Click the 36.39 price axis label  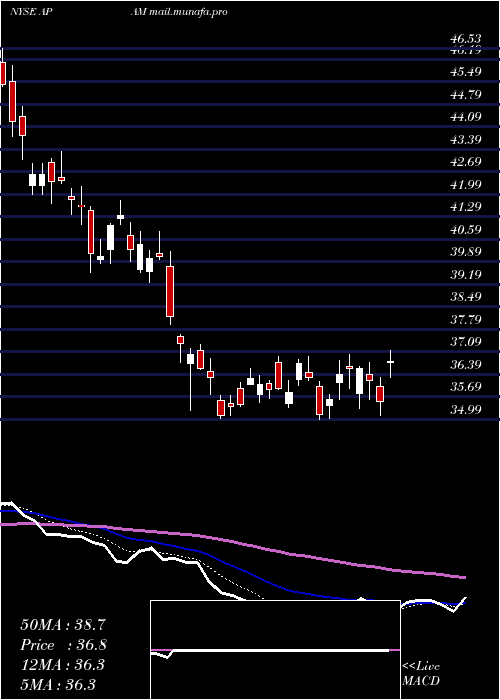click(465, 365)
